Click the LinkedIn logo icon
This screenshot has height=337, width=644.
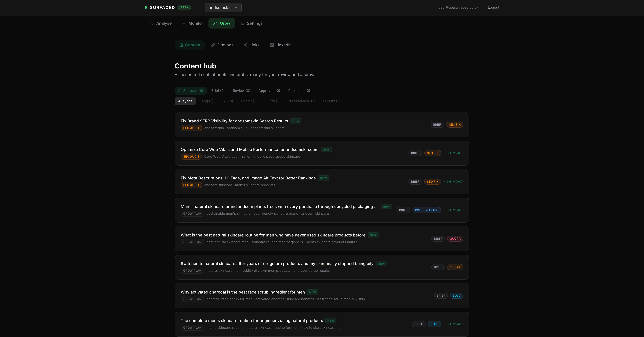(272, 45)
